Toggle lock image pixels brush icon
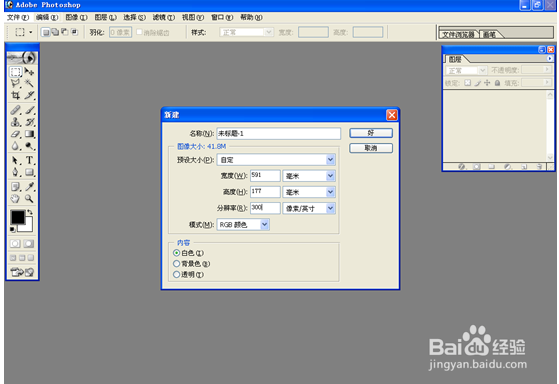Viewport: 559px width, 384px height. (x=478, y=83)
